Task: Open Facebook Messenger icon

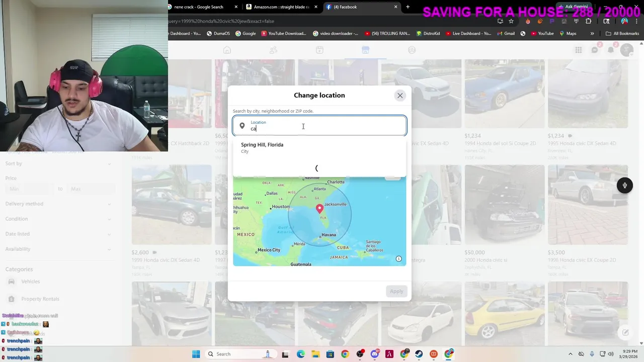Action: click(x=595, y=50)
